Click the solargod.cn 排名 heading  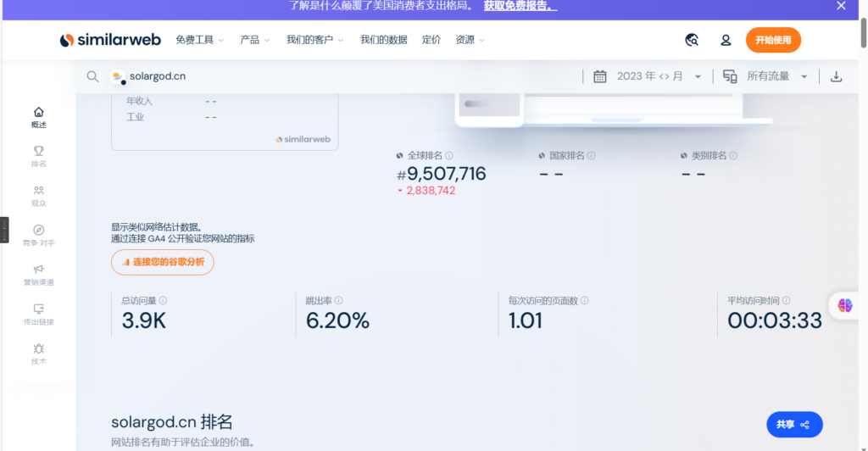point(171,421)
